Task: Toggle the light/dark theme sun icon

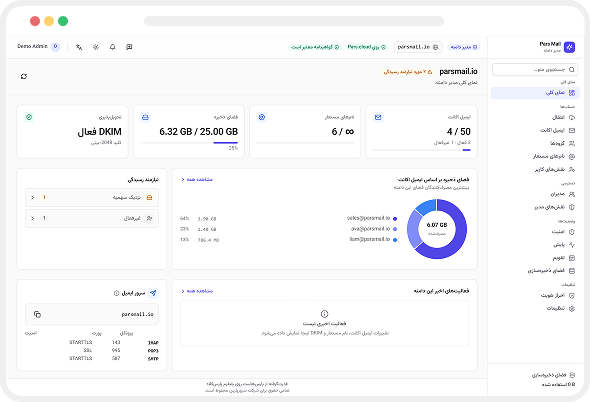Action: [x=96, y=47]
